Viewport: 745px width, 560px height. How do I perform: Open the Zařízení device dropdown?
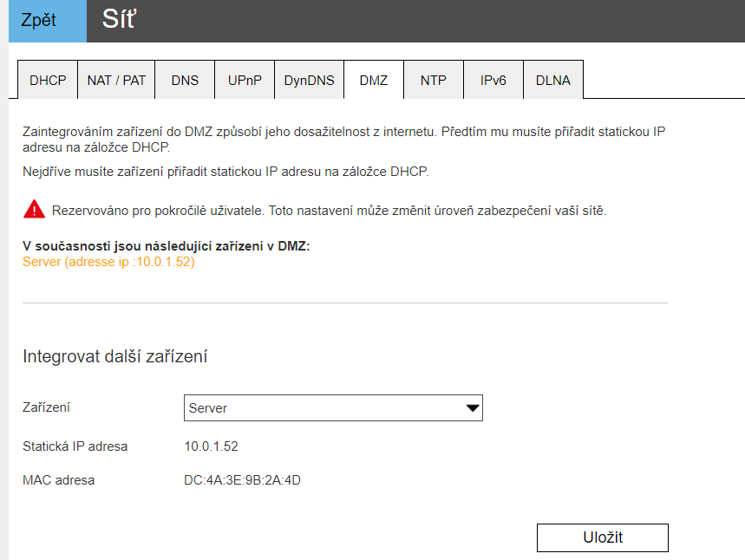[x=333, y=407]
